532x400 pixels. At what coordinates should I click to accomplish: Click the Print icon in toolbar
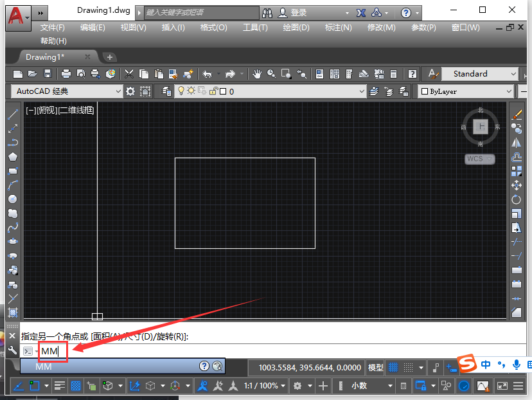[x=66, y=74]
